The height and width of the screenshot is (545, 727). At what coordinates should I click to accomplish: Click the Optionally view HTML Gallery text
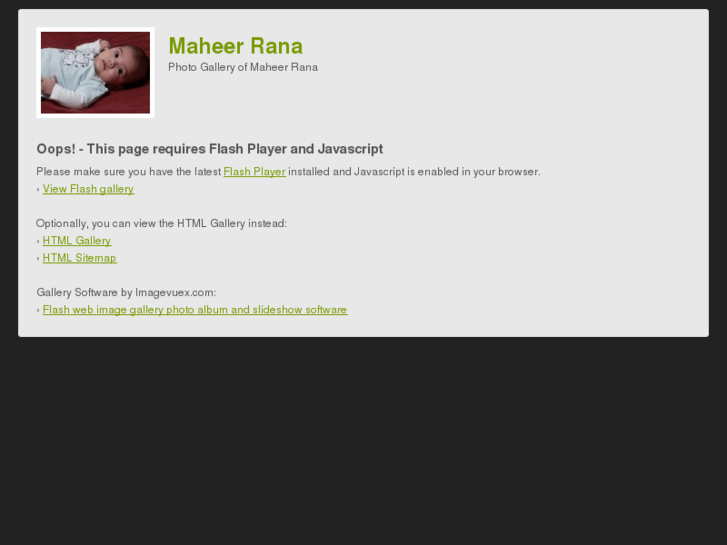(x=161, y=224)
